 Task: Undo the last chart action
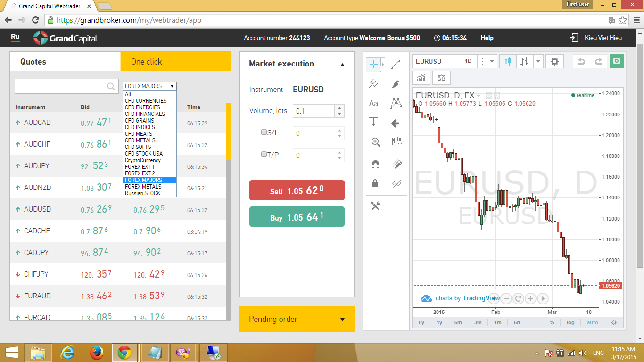point(581,61)
